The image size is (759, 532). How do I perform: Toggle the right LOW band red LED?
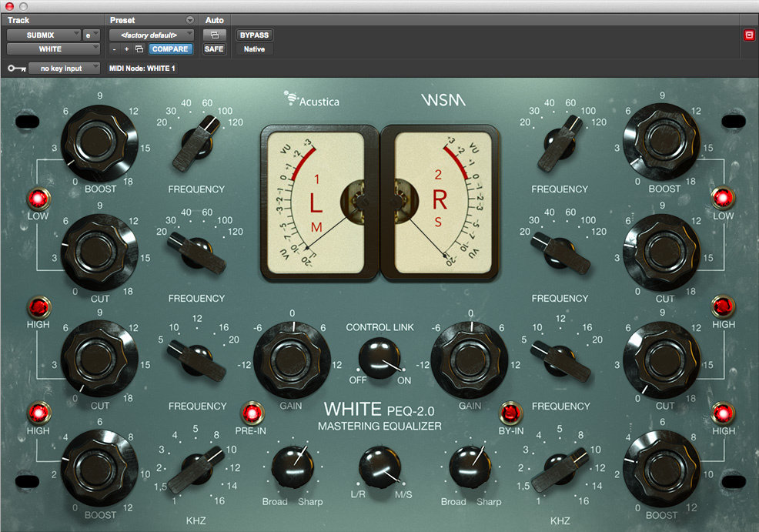point(723,198)
